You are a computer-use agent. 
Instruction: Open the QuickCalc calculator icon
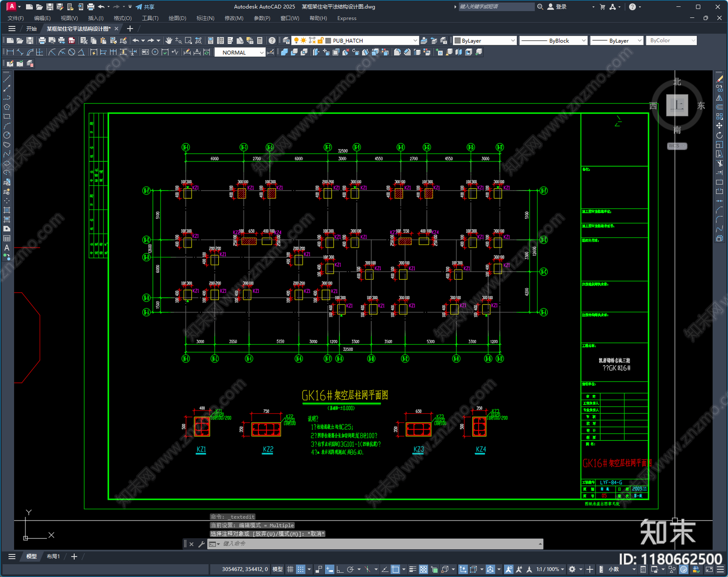(x=260, y=40)
